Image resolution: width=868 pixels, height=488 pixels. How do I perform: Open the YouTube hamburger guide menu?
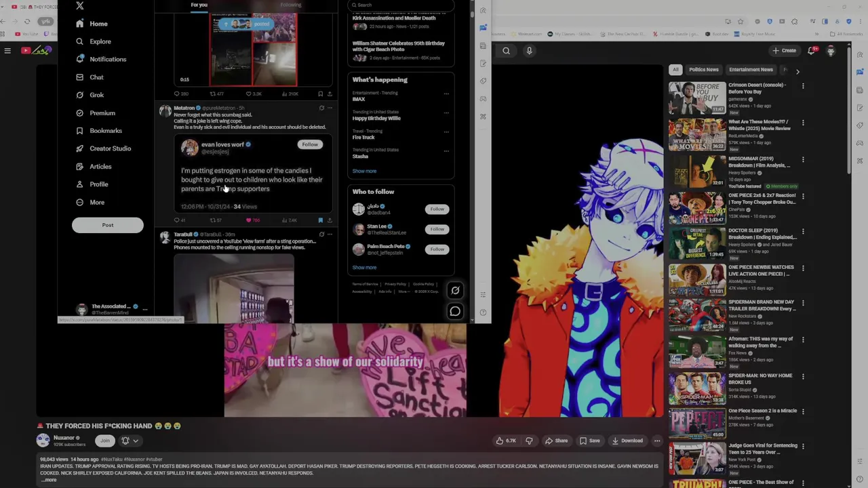[7, 51]
